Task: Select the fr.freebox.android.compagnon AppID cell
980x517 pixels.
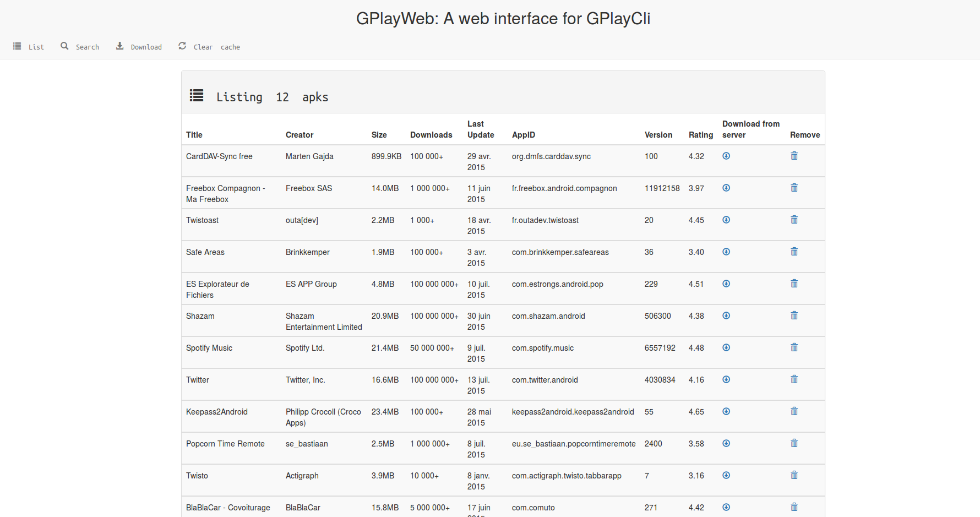Action: (x=564, y=188)
